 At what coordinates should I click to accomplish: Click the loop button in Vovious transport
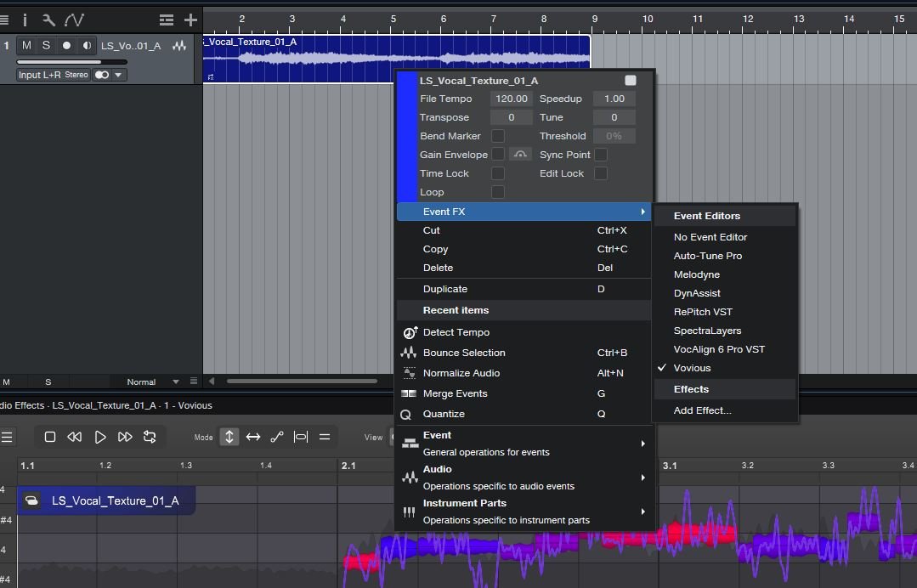150,437
